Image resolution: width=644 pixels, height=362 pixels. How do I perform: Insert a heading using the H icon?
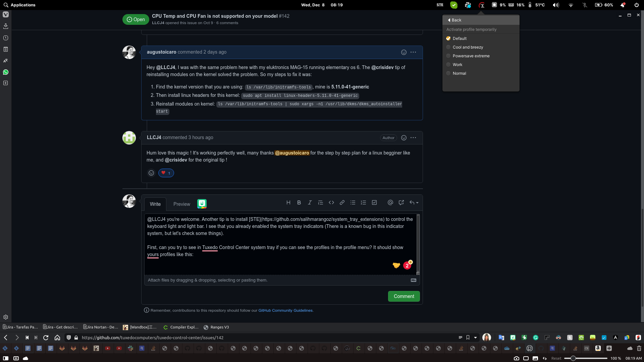[x=288, y=202]
